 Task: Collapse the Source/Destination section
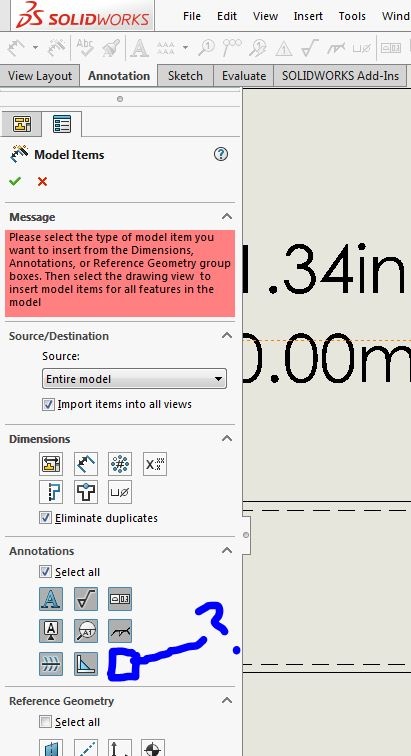226,336
